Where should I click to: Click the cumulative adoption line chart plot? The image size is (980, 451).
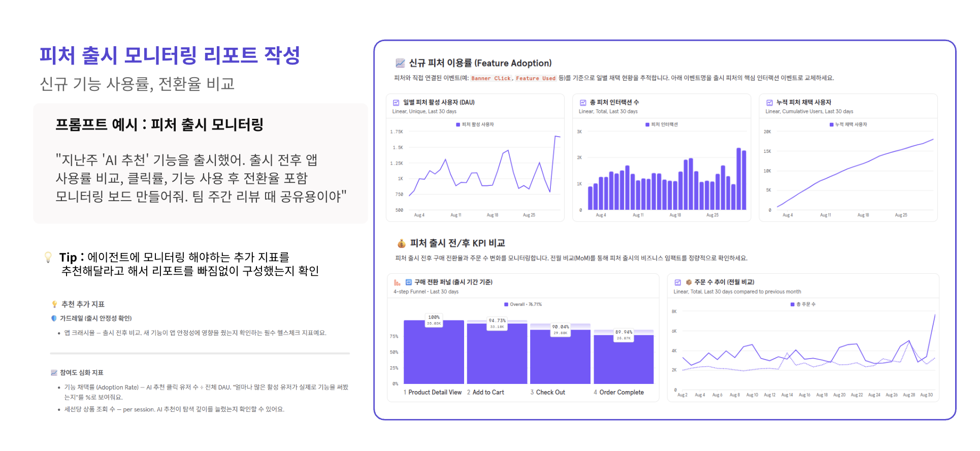click(x=855, y=171)
